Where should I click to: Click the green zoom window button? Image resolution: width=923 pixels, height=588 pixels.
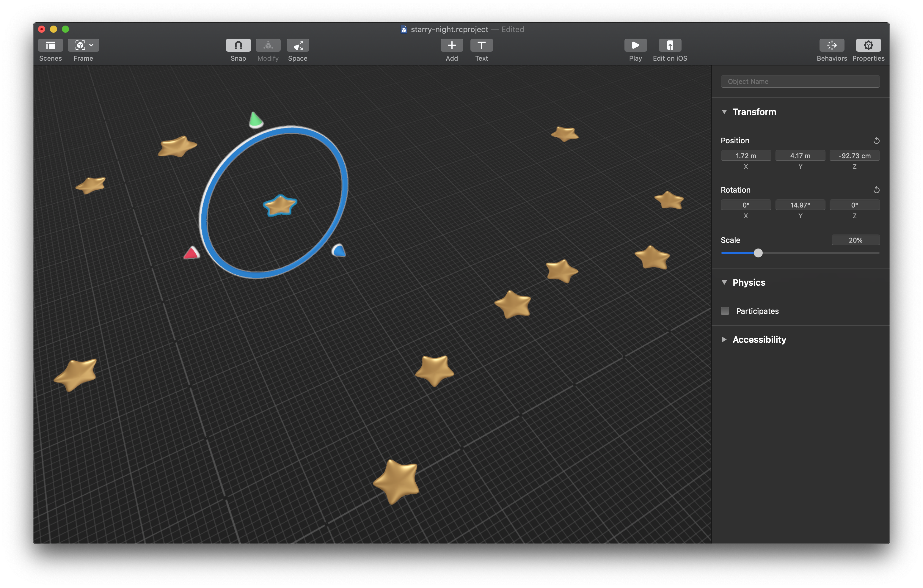click(65, 29)
